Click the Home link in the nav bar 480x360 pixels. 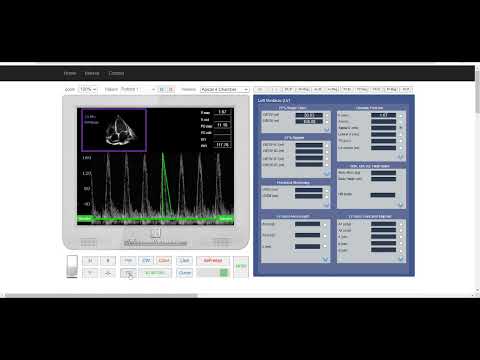70,73
